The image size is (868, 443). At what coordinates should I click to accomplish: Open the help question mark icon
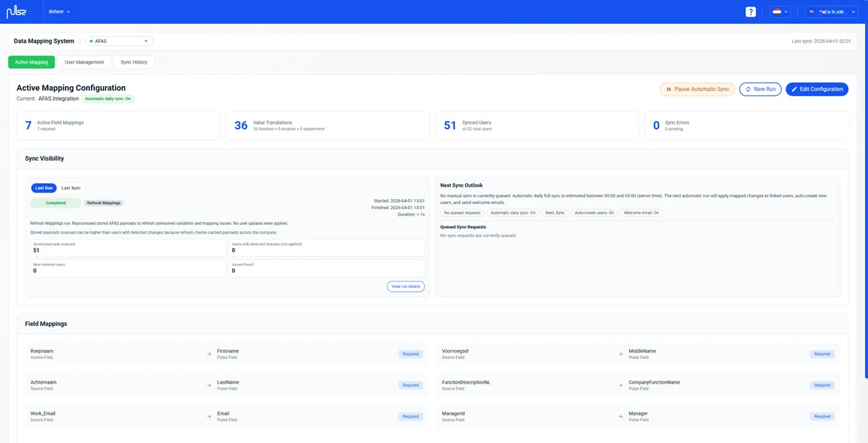(751, 12)
